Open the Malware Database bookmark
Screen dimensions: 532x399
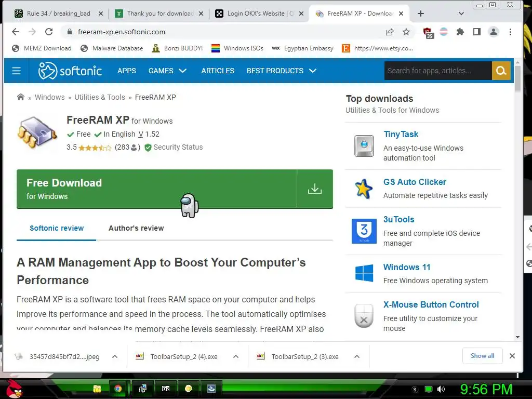[112, 48]
